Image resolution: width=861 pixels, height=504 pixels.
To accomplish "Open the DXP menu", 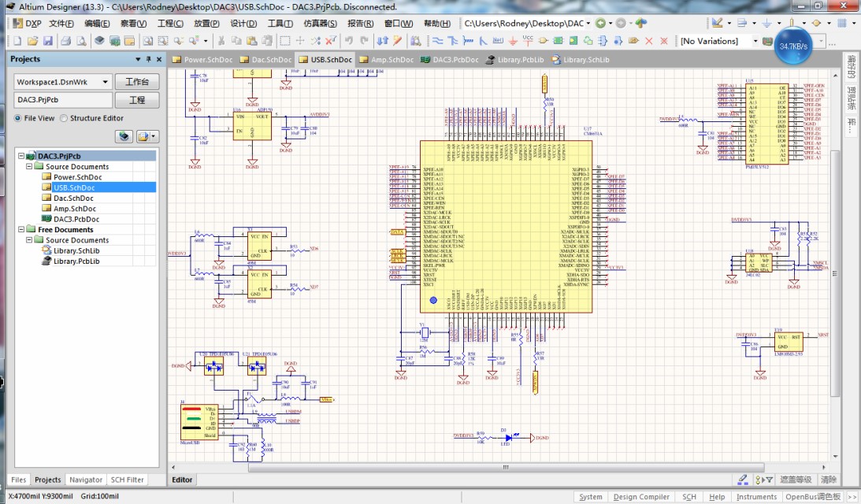I will 27,23.
